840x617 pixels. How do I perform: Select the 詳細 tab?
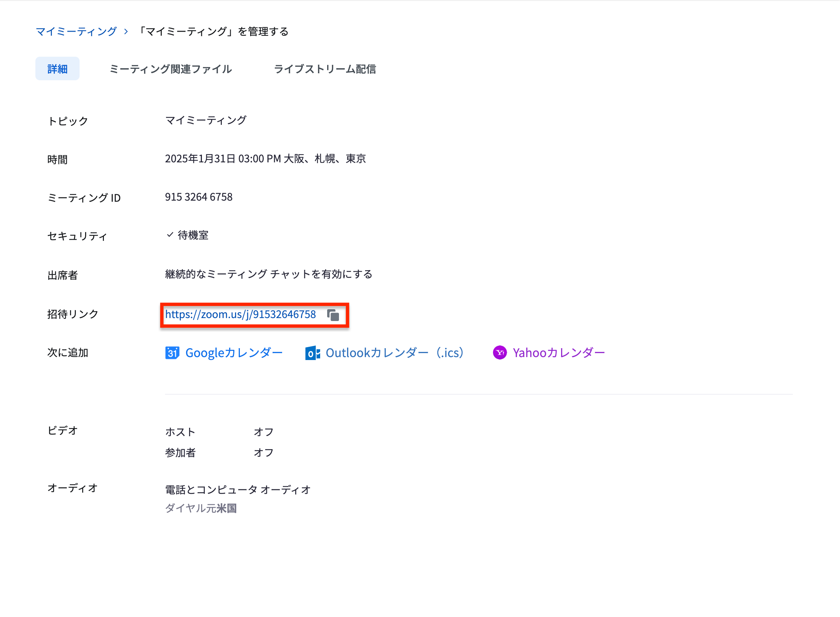click(x=57, y=68)
